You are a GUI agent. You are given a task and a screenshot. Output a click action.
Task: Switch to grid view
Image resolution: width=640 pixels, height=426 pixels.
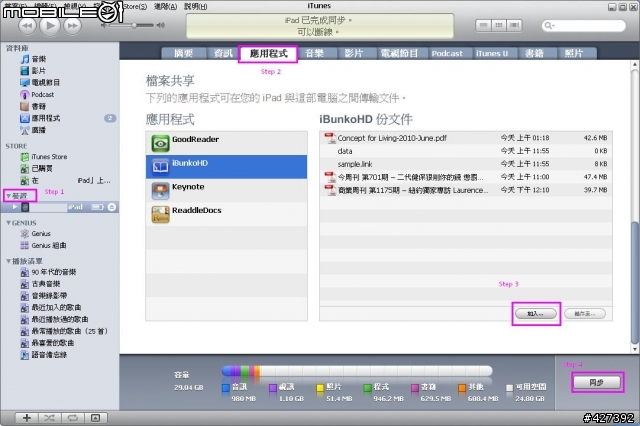[x=499, y=25]
